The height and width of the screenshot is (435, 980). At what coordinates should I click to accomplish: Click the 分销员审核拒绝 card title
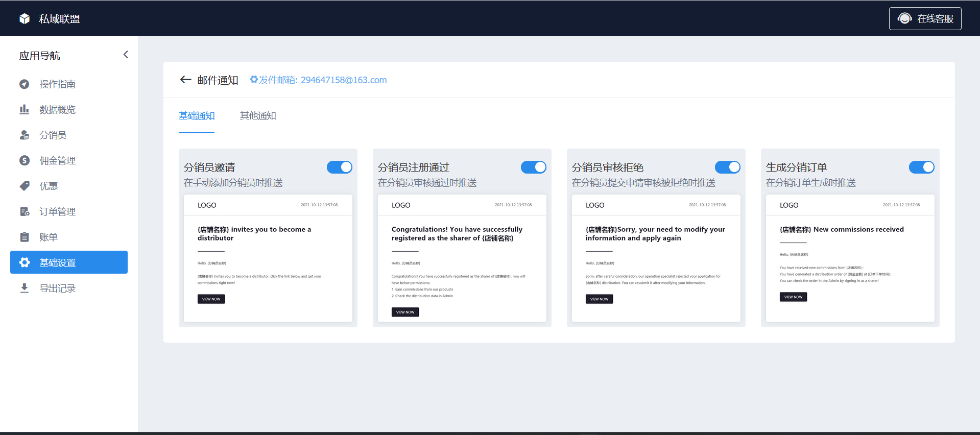[x=608, y=167]
